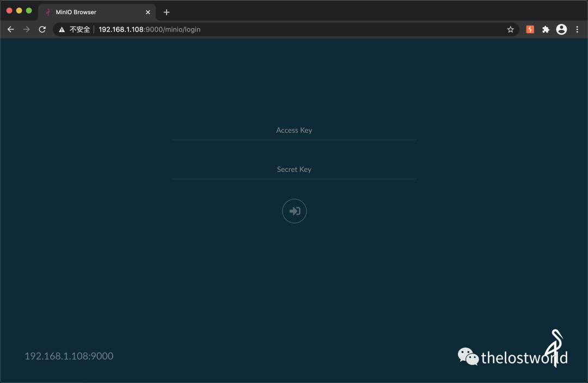Minimize the window with yellow button

point(19,11)
